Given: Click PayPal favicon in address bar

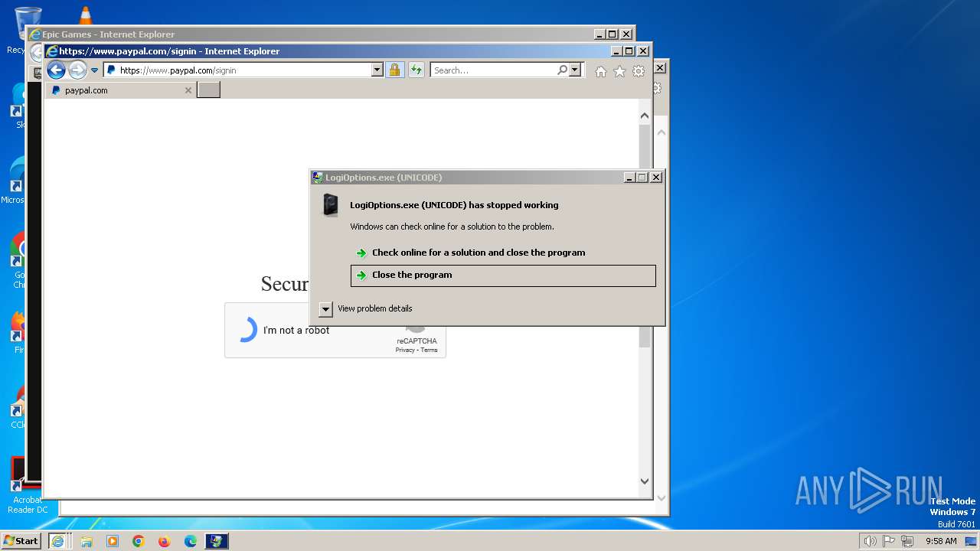Looking at the screenshot, I should (x=111, y=70).
